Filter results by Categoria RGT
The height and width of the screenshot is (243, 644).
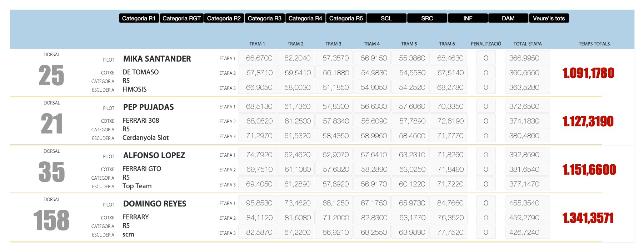tap(181, 18)
